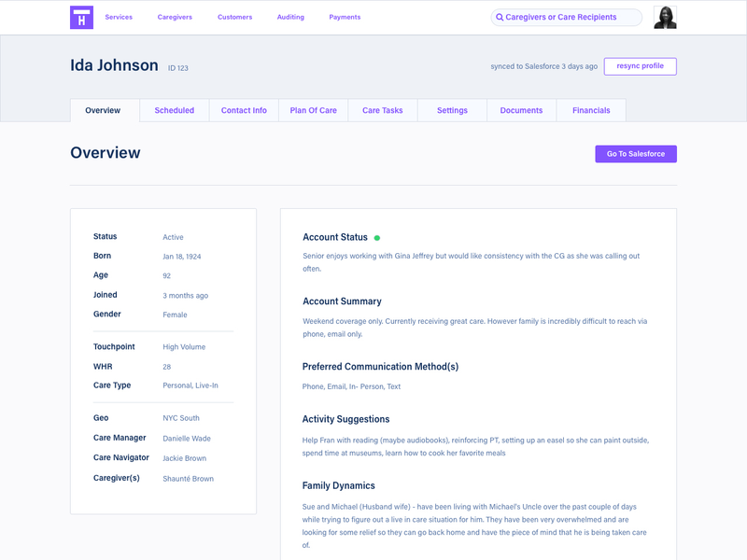Open the Contact Info tab
This screenshot has height=560, width=747.
pyautogui.click(x=244, y=110)
